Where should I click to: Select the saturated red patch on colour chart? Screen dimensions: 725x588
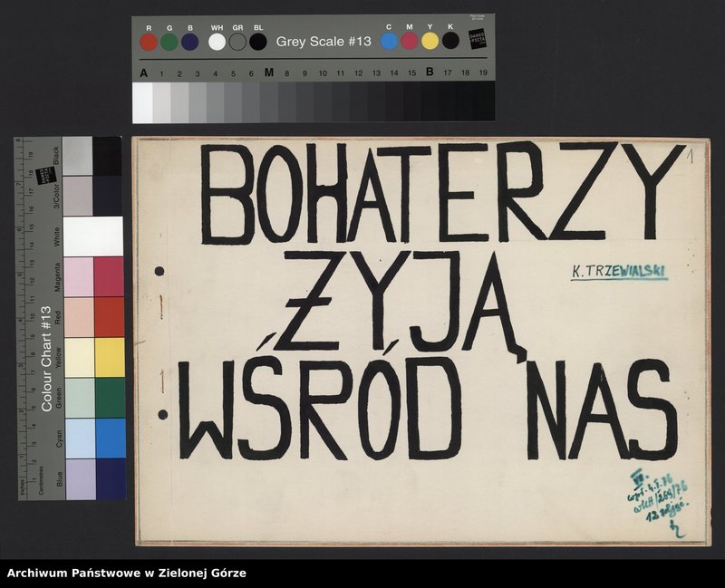coord(109,317)
